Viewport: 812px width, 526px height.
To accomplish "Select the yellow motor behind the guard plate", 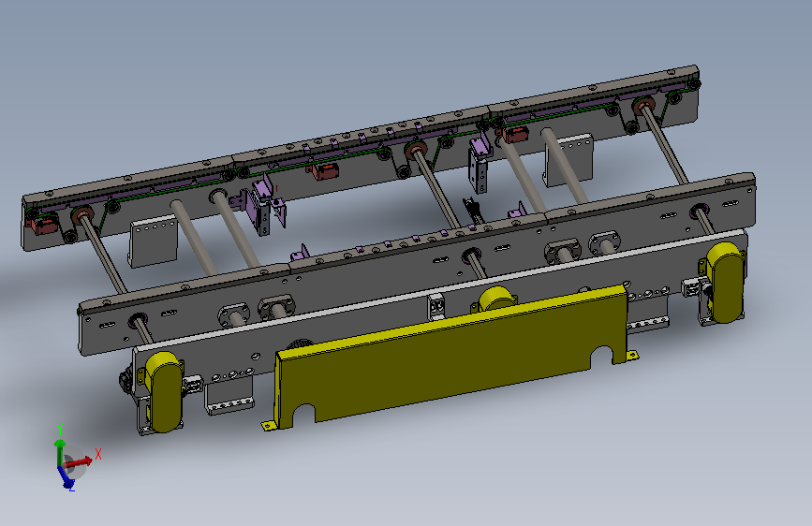I will [496, 300].
